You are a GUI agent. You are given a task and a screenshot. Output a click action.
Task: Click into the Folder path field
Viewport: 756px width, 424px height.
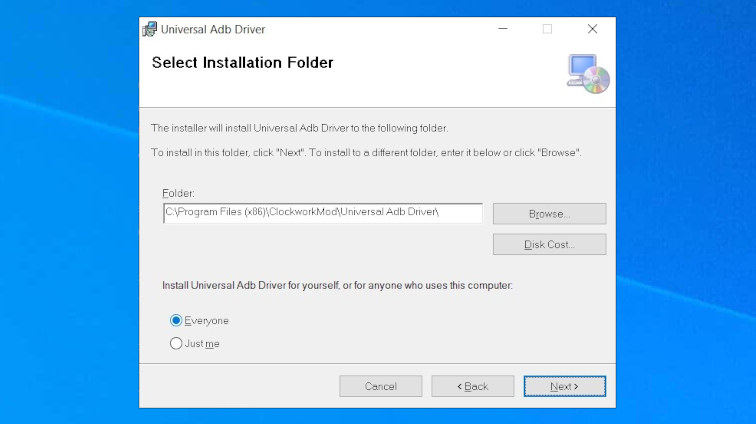(x=322, y=213)
